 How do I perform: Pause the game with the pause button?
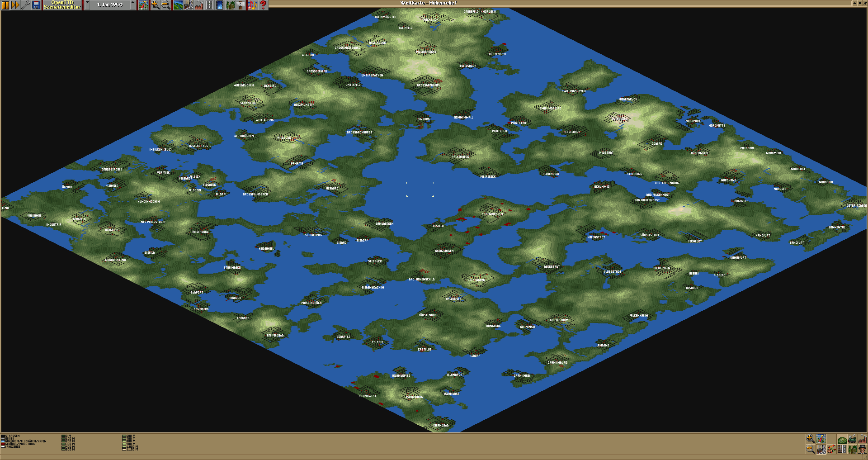click(5, 5)
